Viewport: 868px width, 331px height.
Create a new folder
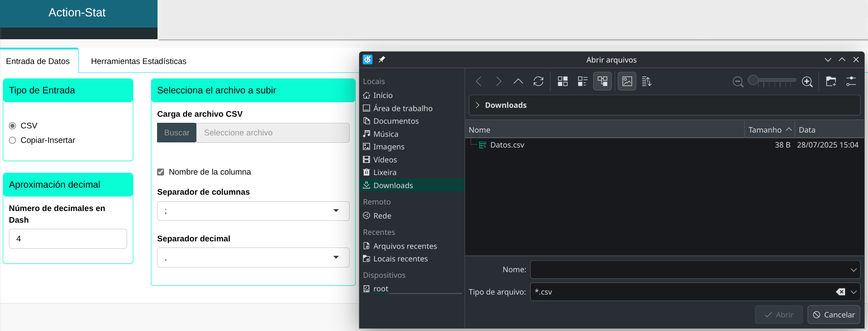831,81
